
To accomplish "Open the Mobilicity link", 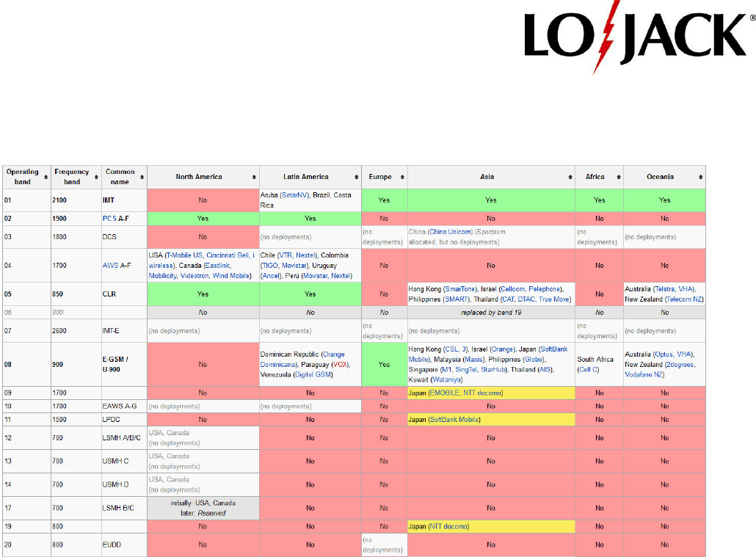I will tap(162, 276).
